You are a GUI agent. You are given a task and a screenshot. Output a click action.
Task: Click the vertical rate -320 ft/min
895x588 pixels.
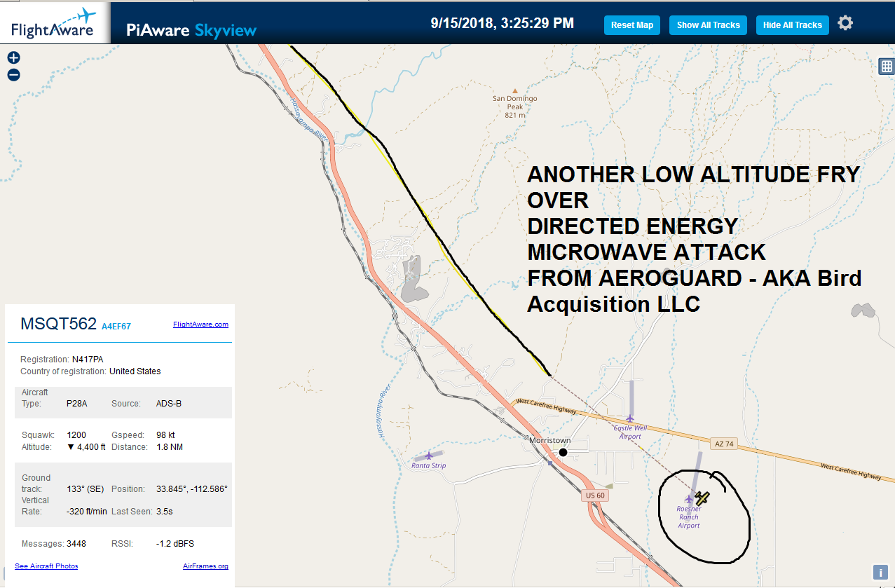pyautogui.click(x=87, y=512)
